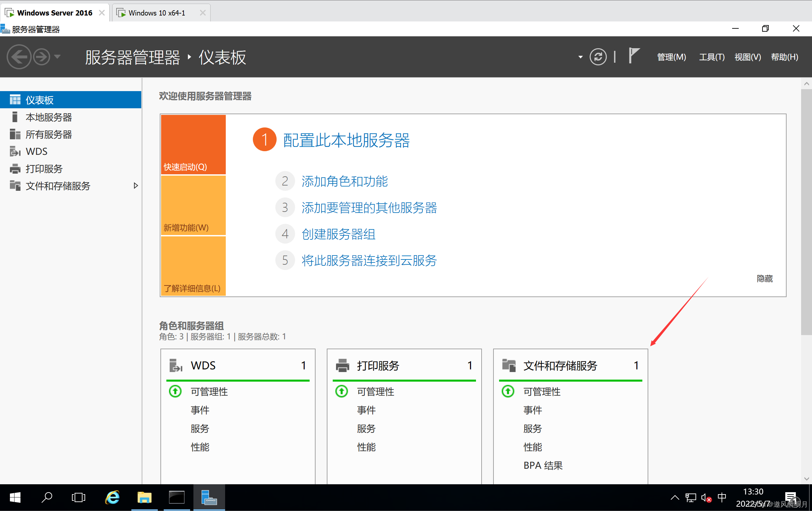This screenshot has height=511, width=812.
Task: Open 服务 in the WDS tile
Action: point(200,429)
